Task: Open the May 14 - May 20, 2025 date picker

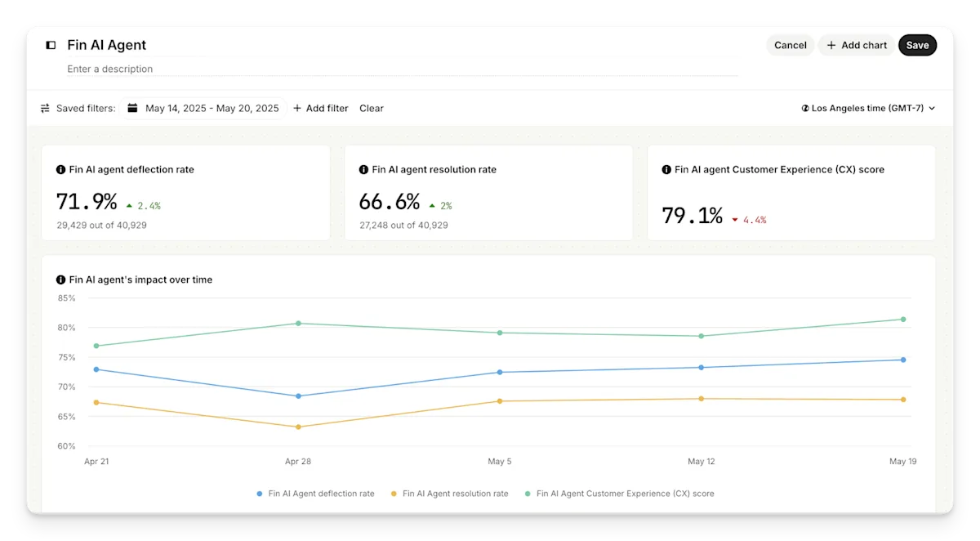Action: coord(203,108)
